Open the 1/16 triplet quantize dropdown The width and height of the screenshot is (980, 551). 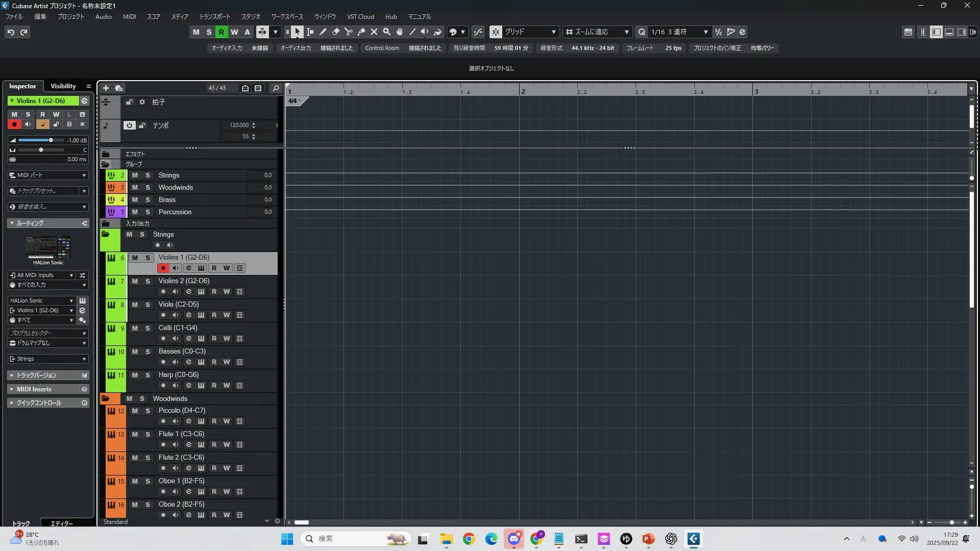pos(679,32)
